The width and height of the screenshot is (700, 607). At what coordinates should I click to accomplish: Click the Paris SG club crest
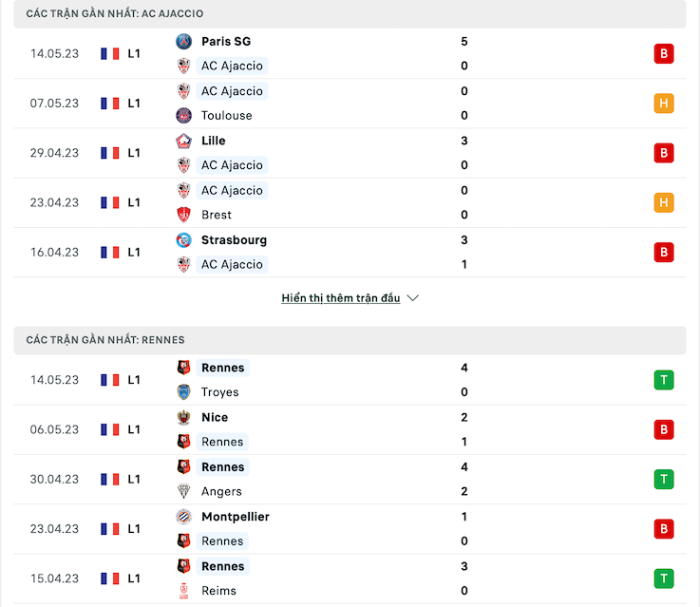[183, 42]
